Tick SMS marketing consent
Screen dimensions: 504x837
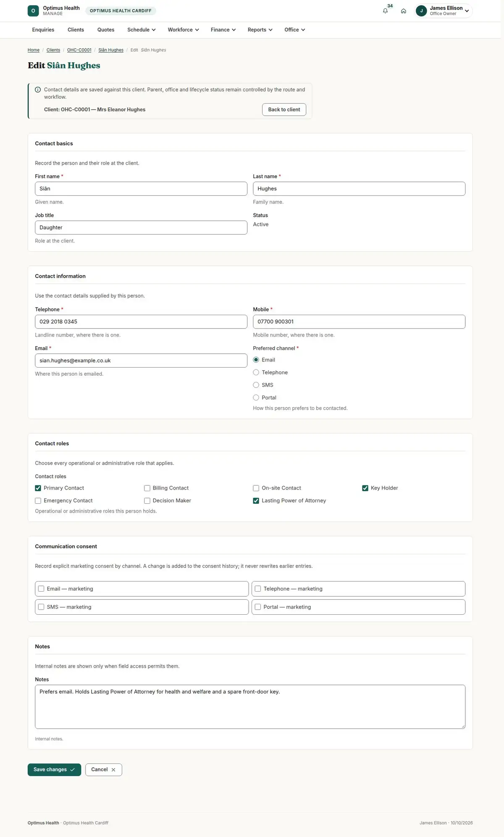tap(41, 607)
